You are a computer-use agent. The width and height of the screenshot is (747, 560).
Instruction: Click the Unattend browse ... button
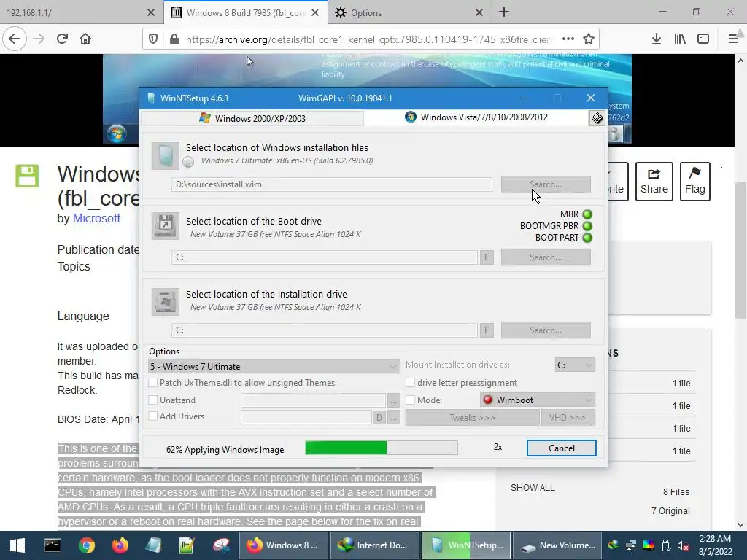coord(393,401)
